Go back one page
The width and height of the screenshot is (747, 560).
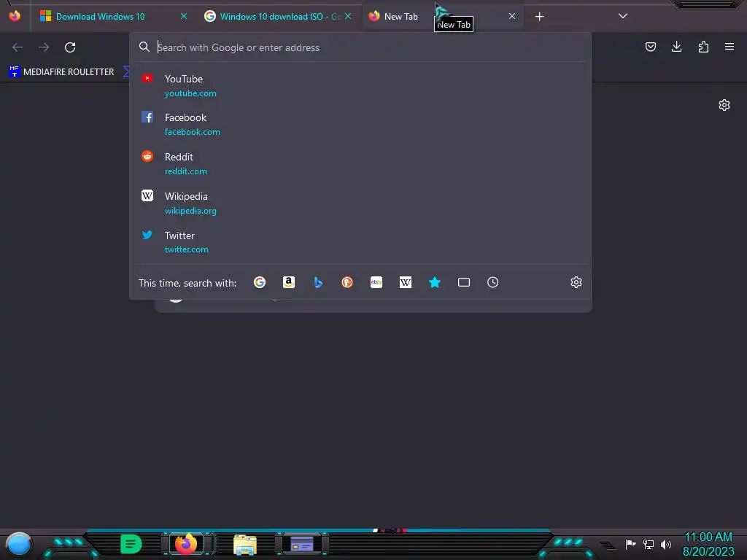pyautogui.click(x=18, y=47)
